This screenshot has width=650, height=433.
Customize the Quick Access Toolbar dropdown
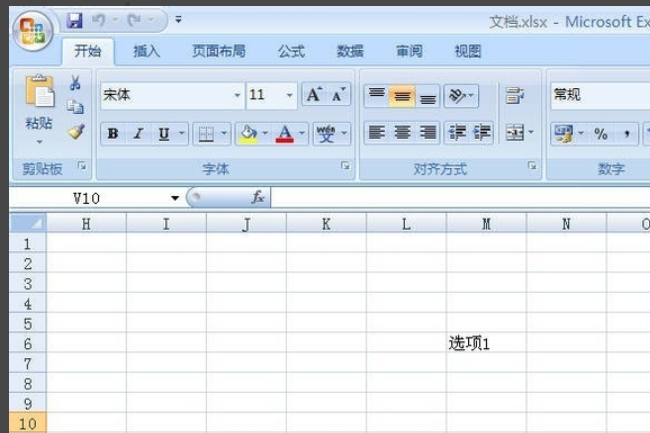click(179, 19)
